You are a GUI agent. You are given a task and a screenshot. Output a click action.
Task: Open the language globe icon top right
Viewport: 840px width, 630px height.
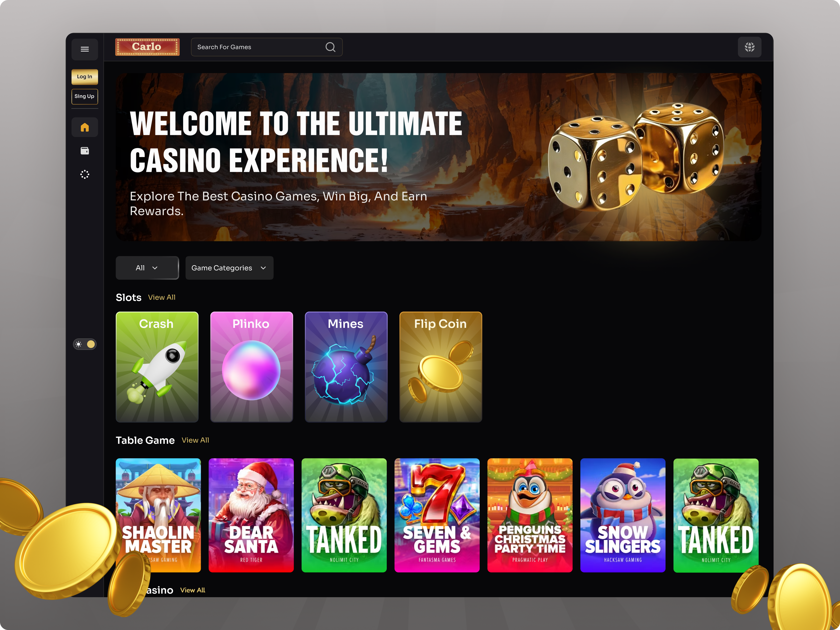[750, 47]
